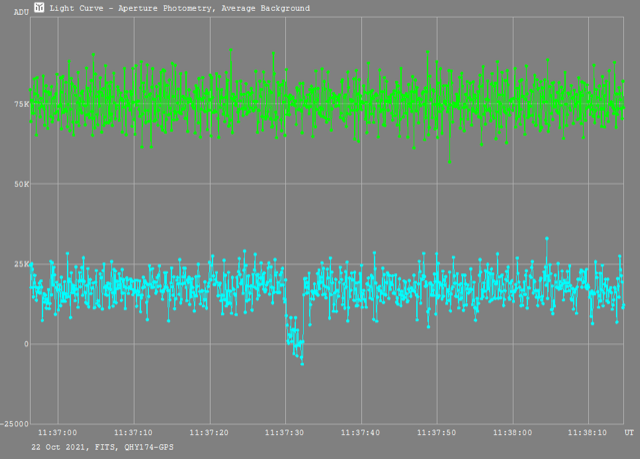Click the 11:38:10 time label
Image resolution: width=640 pixels, height=459 pixels.
point(587,432)
